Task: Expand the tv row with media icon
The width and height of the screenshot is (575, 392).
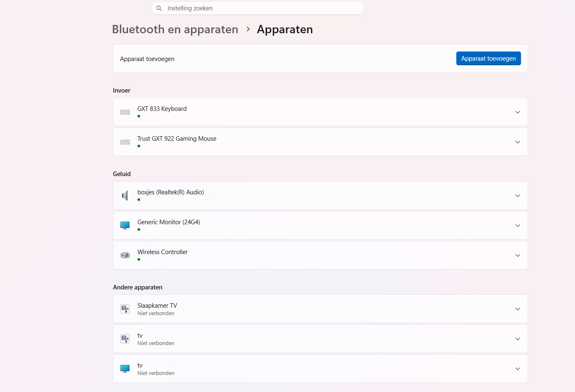Action: point(518,339)
